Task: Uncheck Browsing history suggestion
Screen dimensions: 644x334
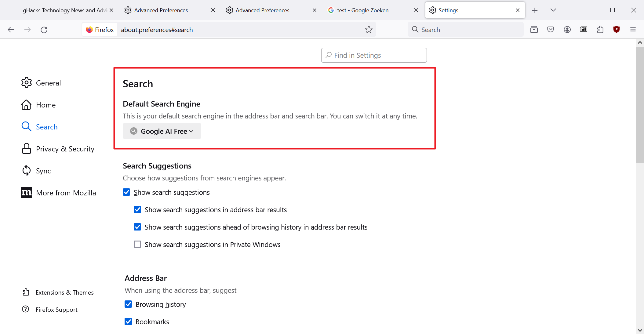Action: (x=128, y=304)
